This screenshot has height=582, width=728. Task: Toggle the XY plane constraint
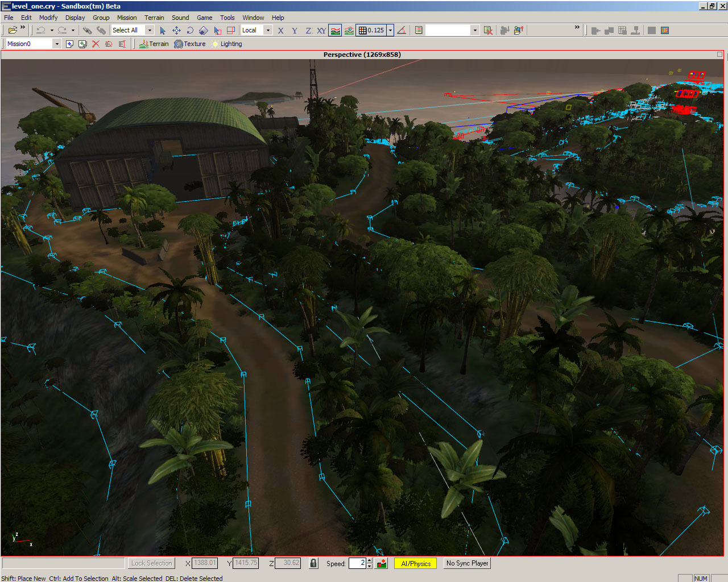[321, 30]
